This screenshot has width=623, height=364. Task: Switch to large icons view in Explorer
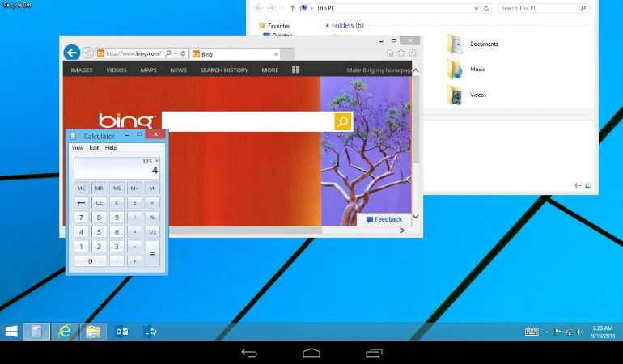pyautogui.click(x=588, y=186)
